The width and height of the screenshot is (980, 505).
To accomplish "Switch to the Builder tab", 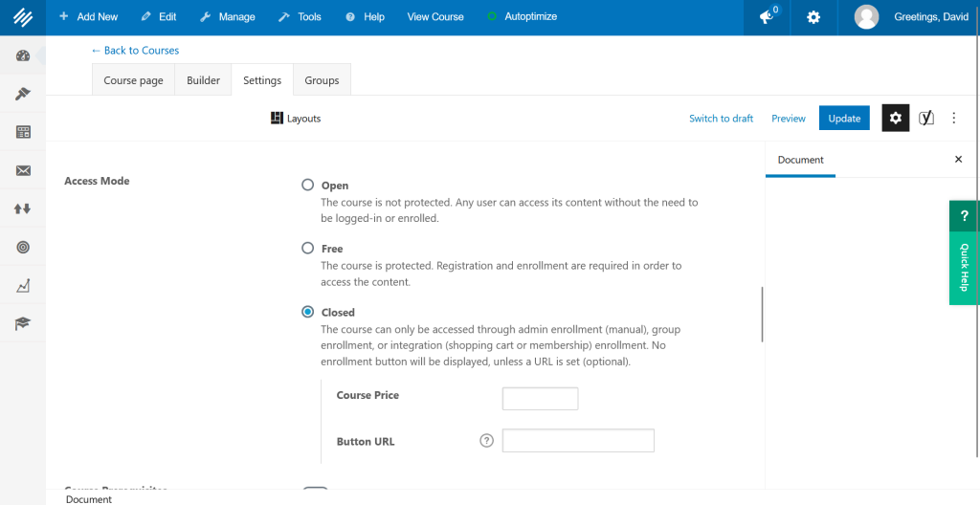I will pos(203,79).
